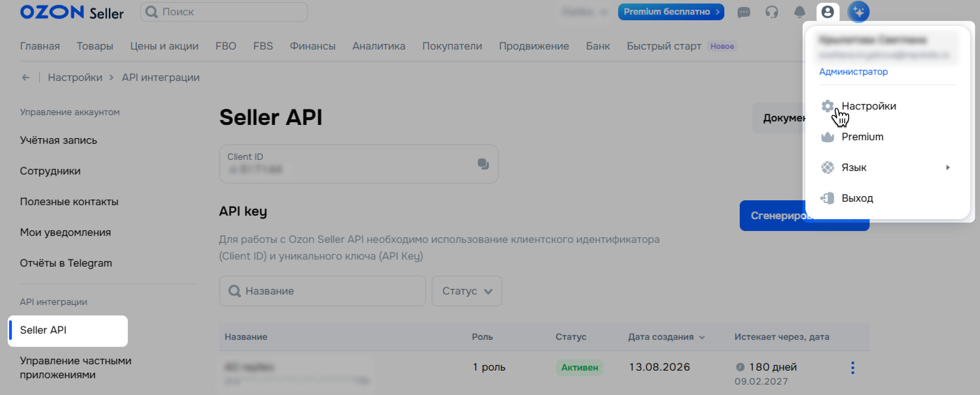Click the globe icon beside Язык

coord(827,167)
